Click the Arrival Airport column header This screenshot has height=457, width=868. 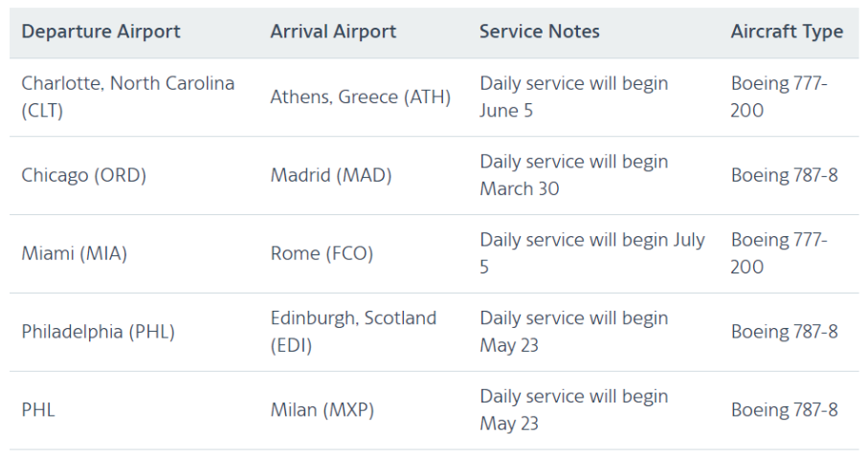tap(333, 32)
